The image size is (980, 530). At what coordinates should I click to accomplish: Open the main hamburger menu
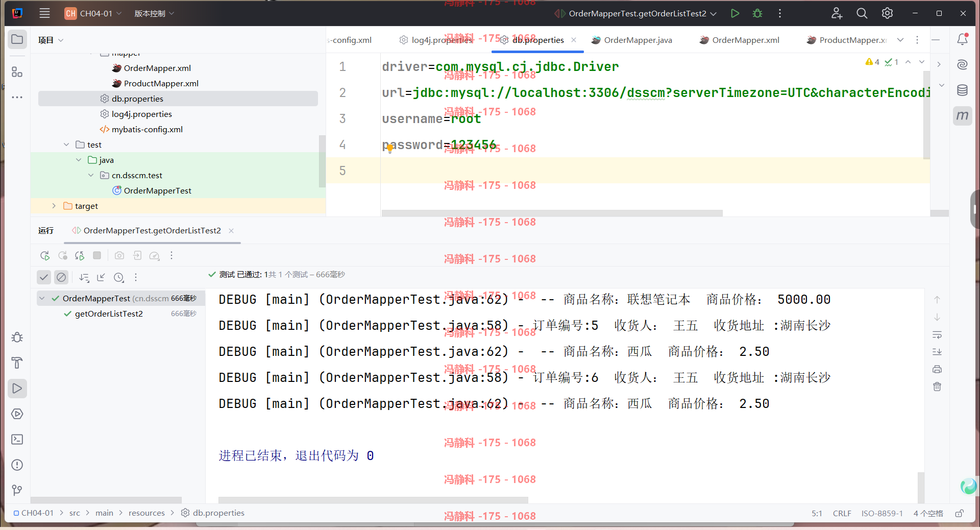tap(44, 13)
